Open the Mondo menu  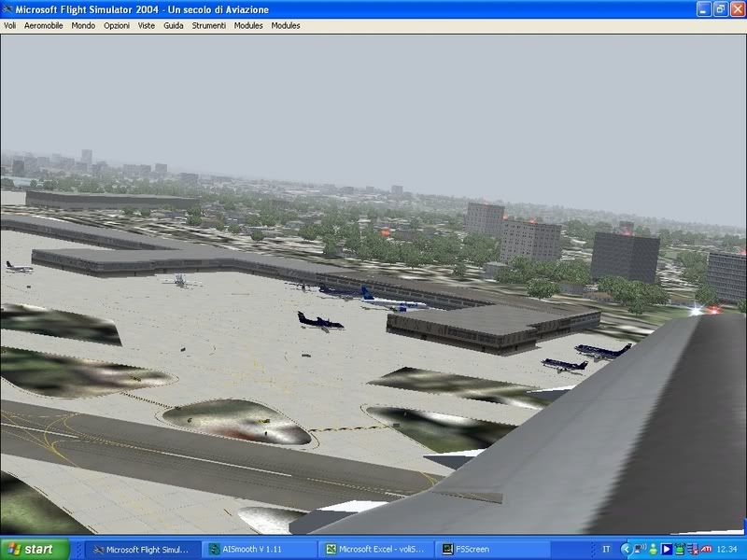click(83, 26)
